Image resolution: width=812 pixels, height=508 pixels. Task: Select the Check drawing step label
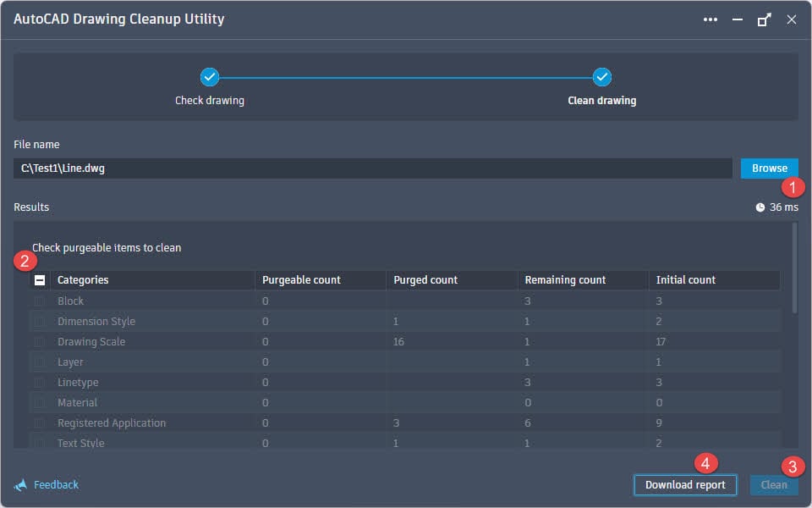click(x=209, y=99)
